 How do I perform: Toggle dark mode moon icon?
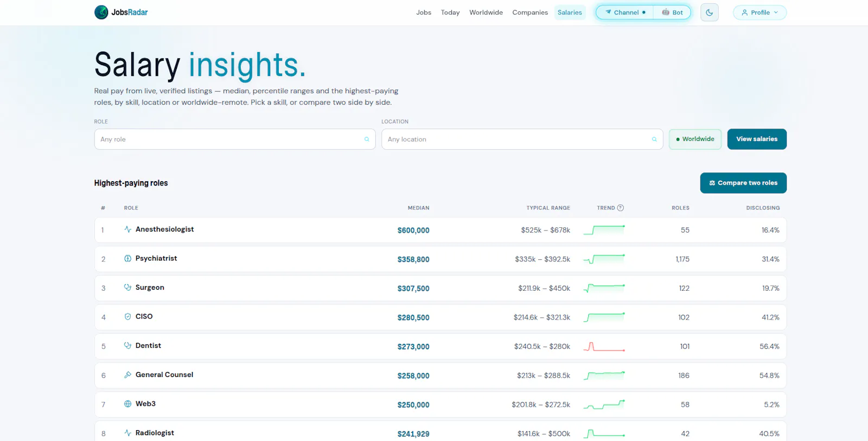tap(710, 12)
